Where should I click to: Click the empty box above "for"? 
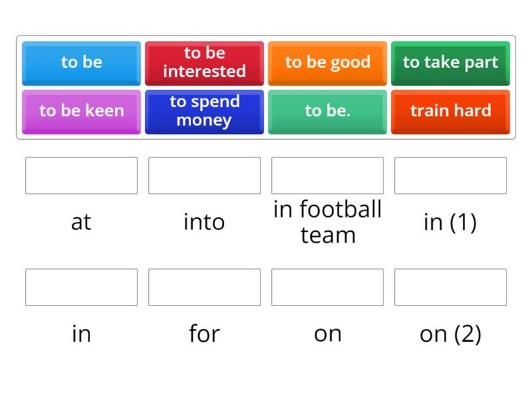(x=204, y=287)
